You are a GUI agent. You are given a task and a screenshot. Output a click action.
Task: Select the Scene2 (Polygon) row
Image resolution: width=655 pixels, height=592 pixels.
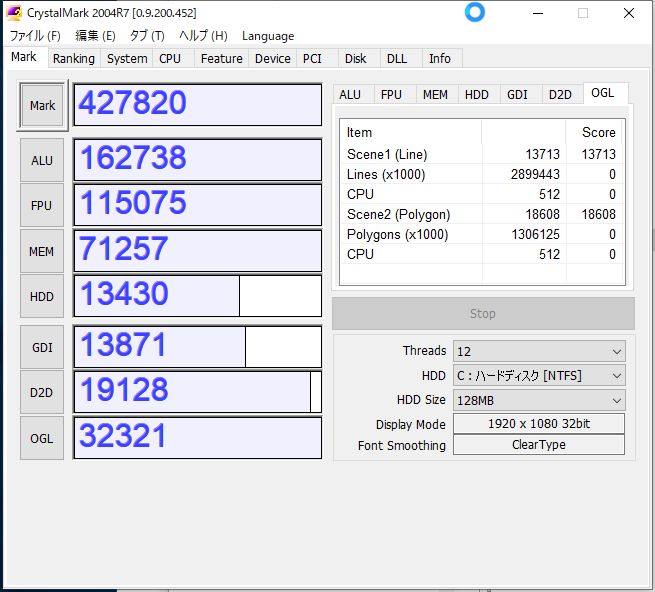(x=482, y=214)
